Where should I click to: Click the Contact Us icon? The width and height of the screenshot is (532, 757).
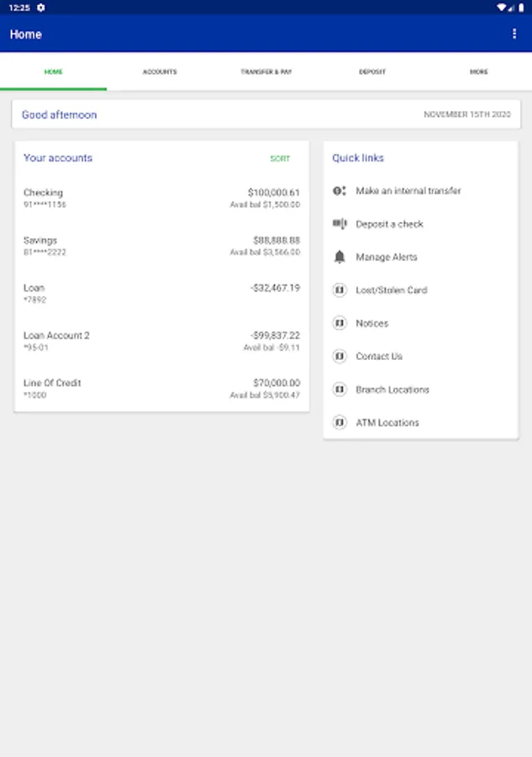(x=340, y=357)
